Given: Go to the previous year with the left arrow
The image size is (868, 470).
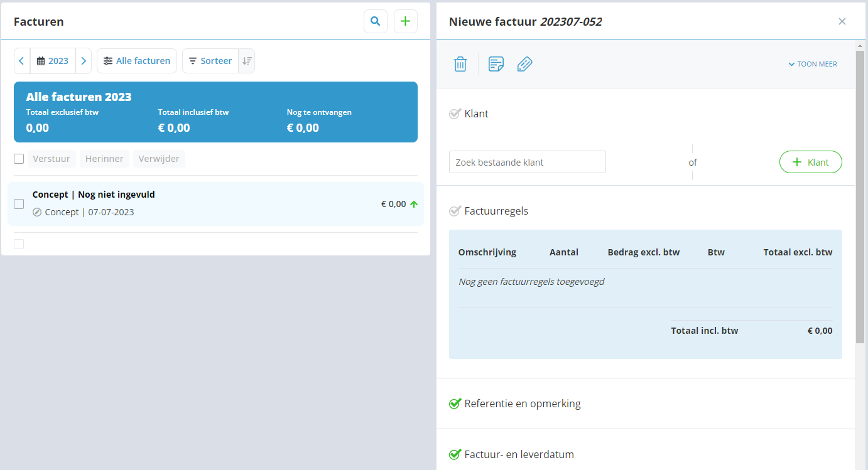Looking at the screenshot, I should [x=22, y=61].
